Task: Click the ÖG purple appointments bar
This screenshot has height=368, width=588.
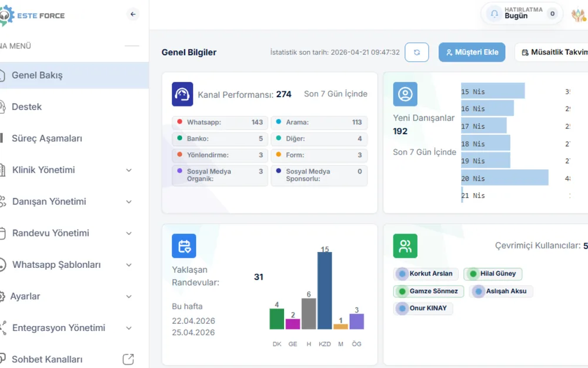Action: 357,321
